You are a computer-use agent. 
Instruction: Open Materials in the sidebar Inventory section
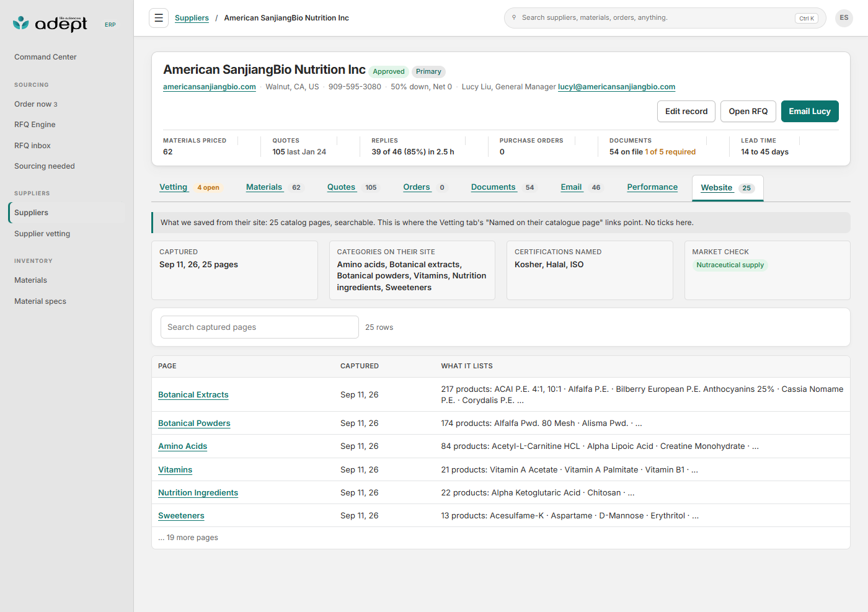30,280
